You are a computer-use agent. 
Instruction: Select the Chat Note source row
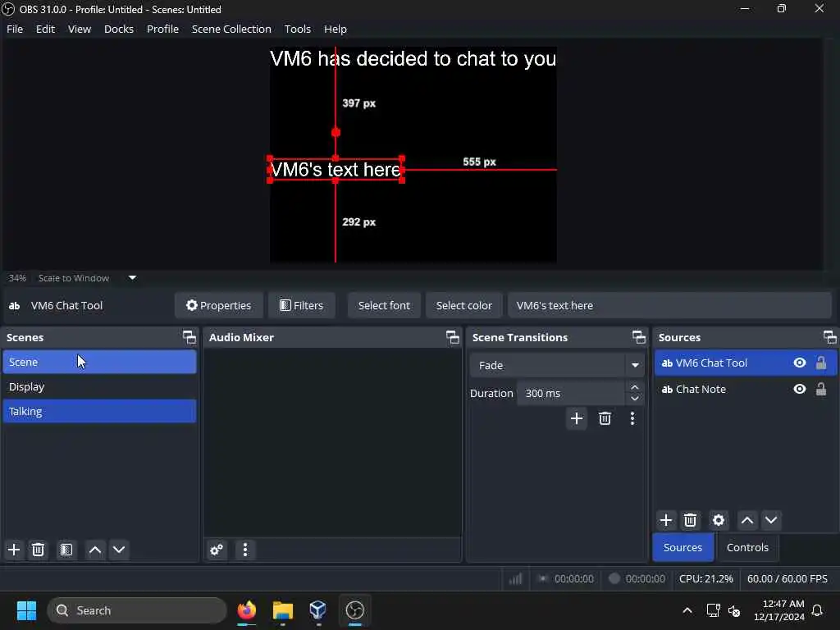pos(745,389)
